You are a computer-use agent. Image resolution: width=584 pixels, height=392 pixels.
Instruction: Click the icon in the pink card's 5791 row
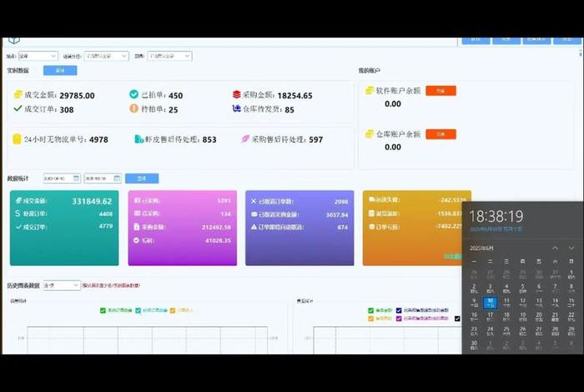(137, 201)
